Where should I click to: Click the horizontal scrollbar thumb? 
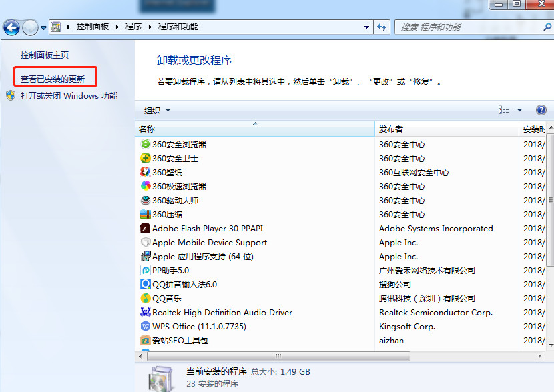tap(278, 356)
